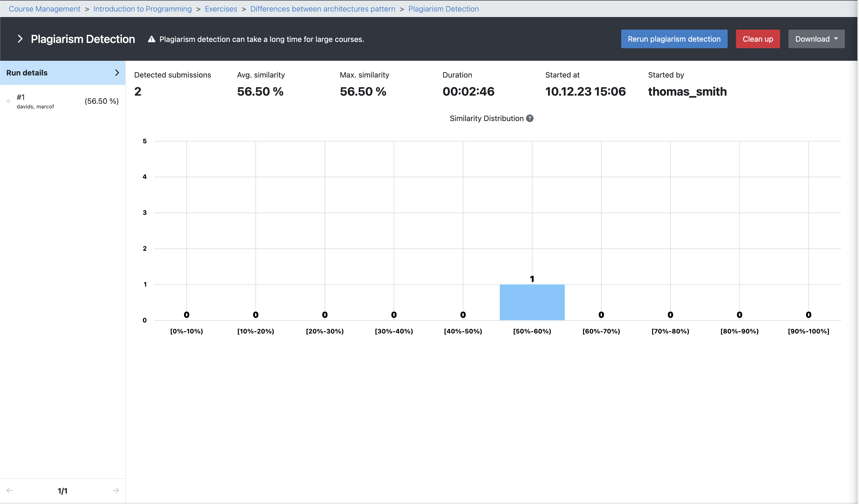Click Rerun plagiarism detection button
The height and width of the screenshot is (504, 859).
pos(674,39)
